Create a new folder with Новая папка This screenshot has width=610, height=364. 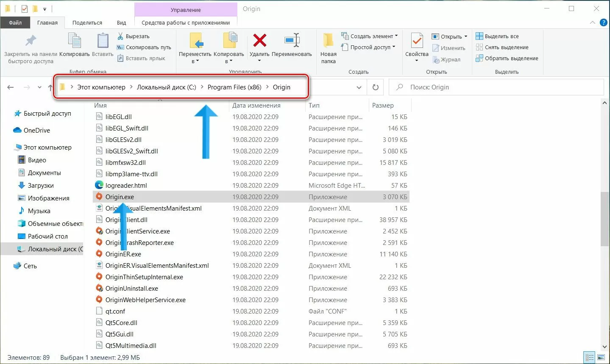328,47
